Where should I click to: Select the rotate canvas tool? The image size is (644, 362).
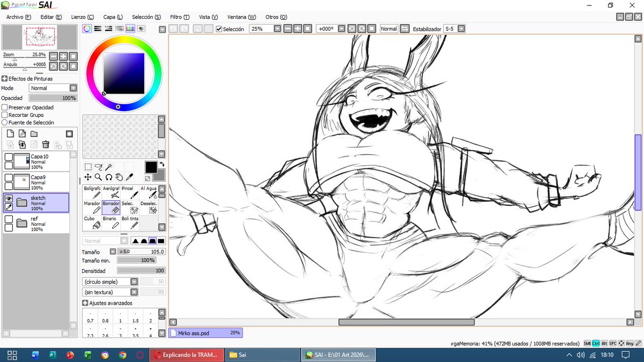point(108,176)
